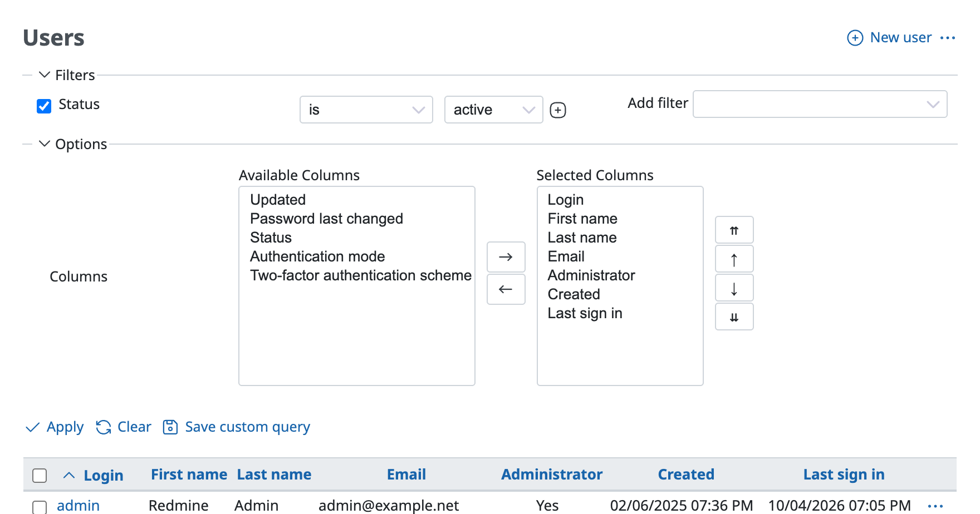Open the 'active' status value dropdown
This screenshot has width=980, height=514.
494,110
